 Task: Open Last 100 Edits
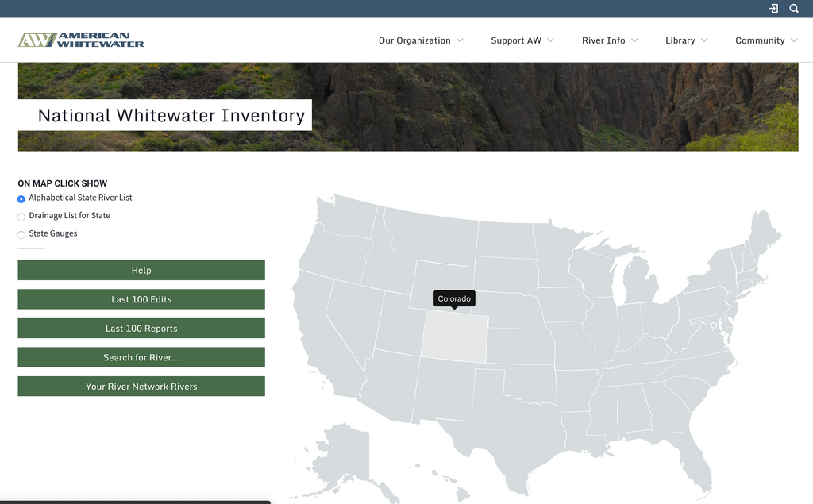pyautogui.click(x=141, y=299)
